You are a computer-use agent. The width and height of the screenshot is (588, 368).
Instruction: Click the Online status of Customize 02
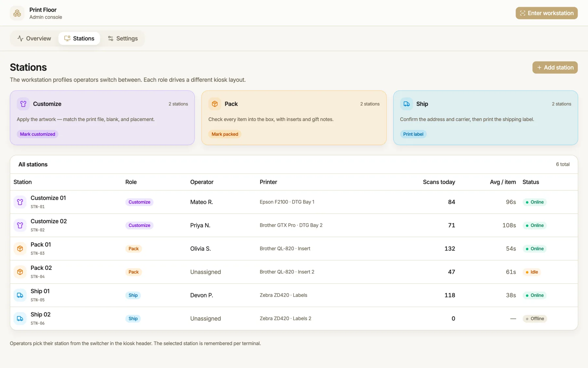534,225
